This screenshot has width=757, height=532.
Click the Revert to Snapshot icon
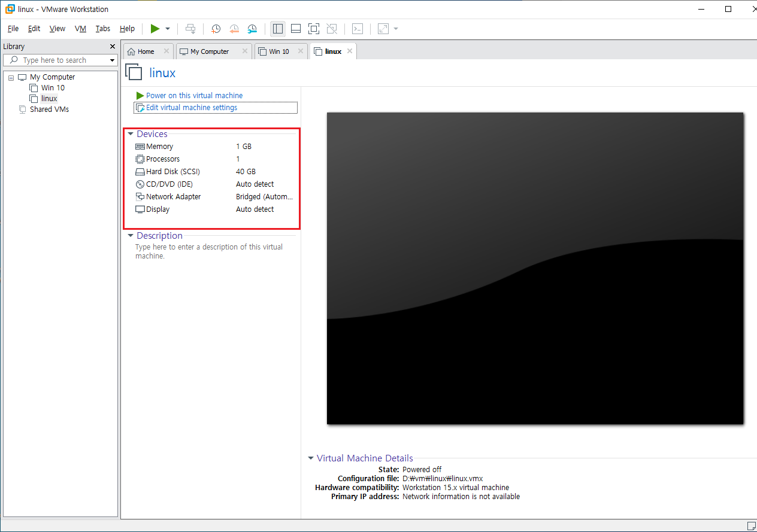[234, 29]
